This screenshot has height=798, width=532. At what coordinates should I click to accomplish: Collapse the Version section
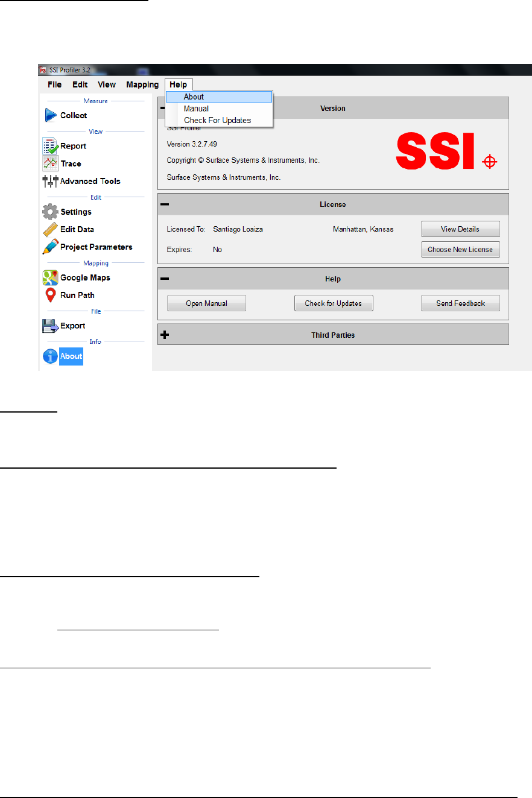pyautogui.click(x=164, y=109)
